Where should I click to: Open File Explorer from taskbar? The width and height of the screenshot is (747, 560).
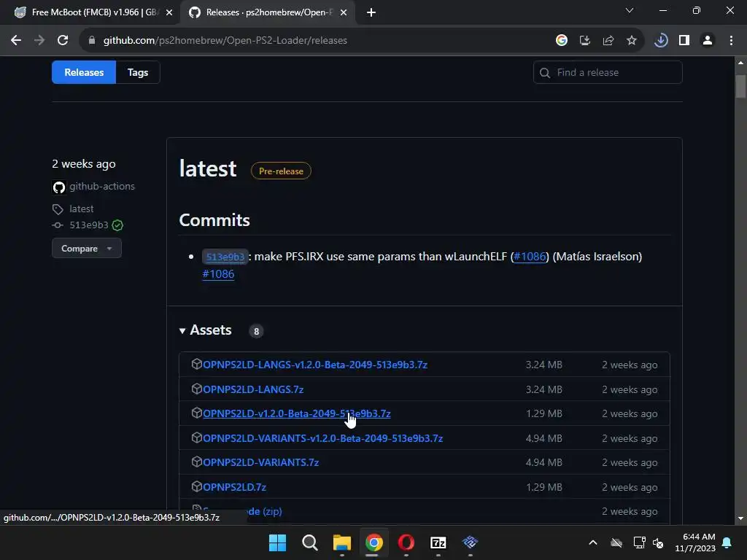tap(341, 542)
